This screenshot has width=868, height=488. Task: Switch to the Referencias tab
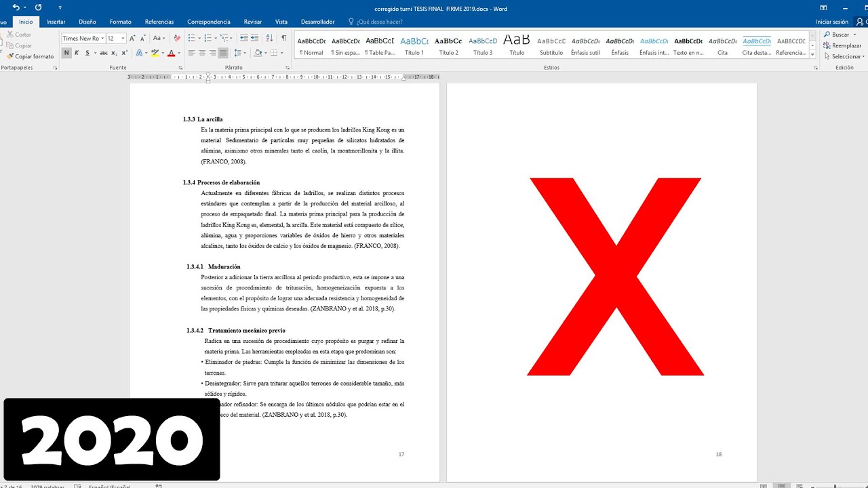[159, 22]
